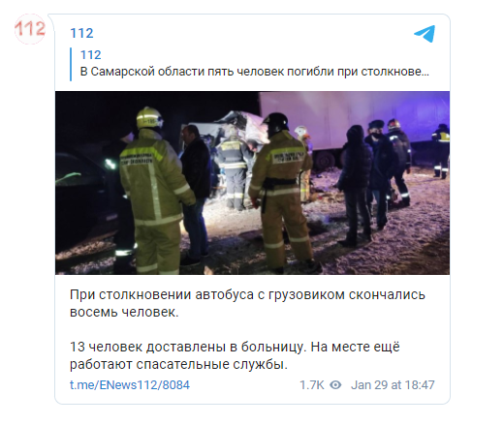Open the Jan 29 at 18:47 timestamp

click(393, 384)
